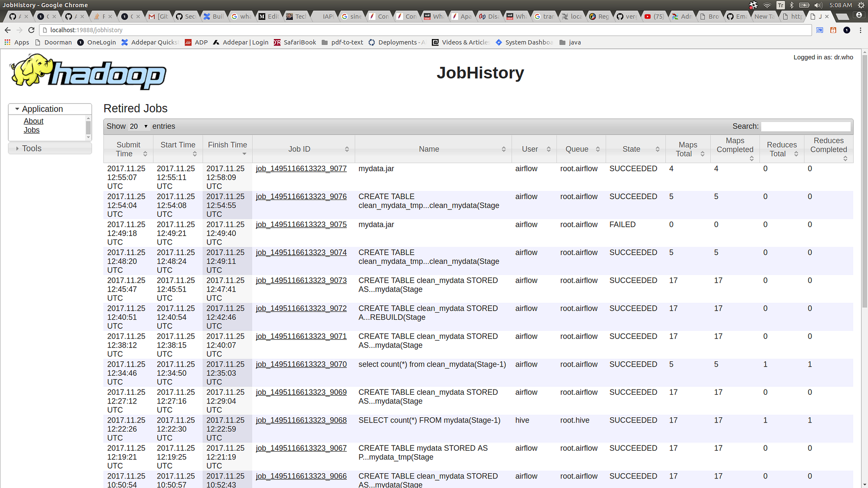Switch to the Medium Edit browser tab
The image size is (868, 488).
pyautogui.click(x=269, y=16)
